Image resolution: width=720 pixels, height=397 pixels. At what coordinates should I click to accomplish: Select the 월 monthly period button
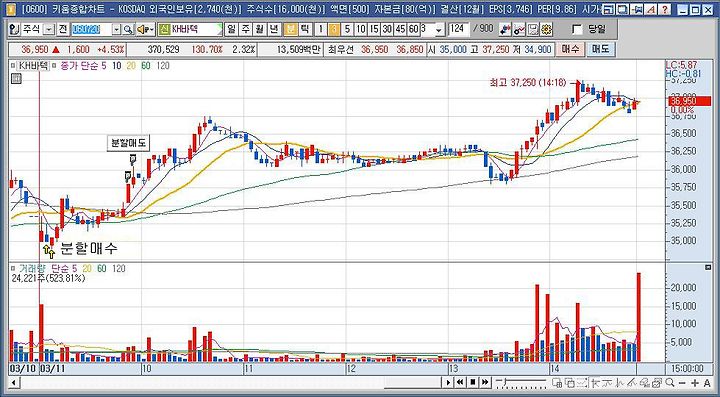[260, 29]
